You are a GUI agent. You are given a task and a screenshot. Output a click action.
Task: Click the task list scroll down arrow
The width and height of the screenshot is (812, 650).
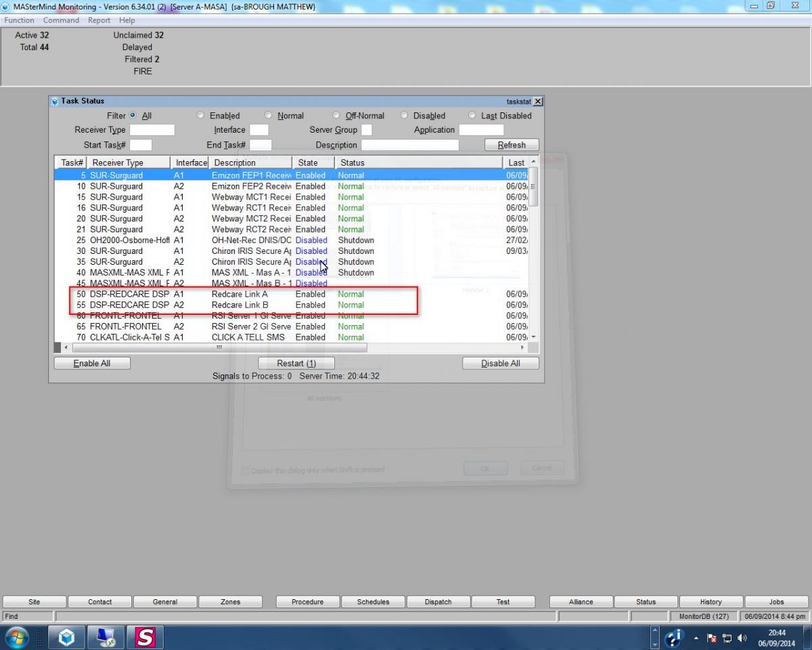click(x=533, y=337)
